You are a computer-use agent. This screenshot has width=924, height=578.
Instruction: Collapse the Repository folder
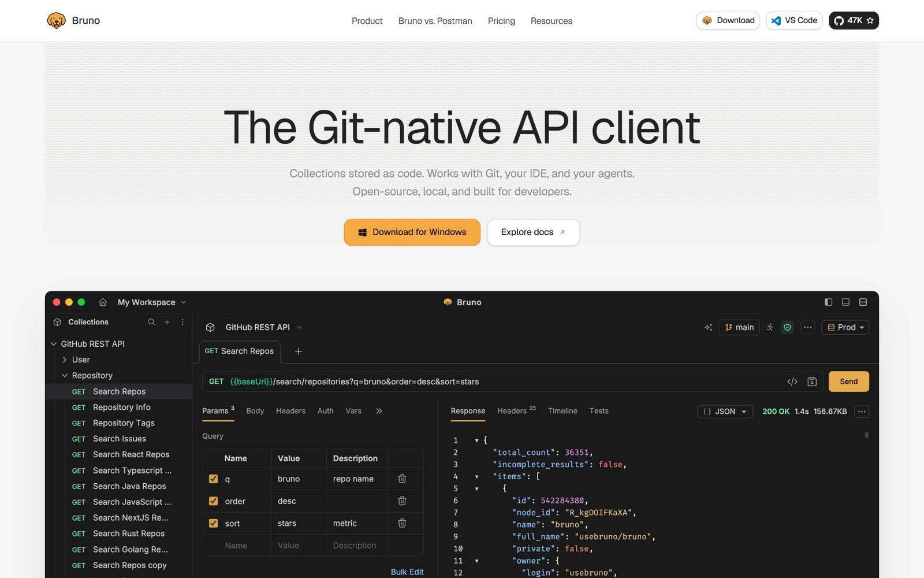tap(65, 376)
